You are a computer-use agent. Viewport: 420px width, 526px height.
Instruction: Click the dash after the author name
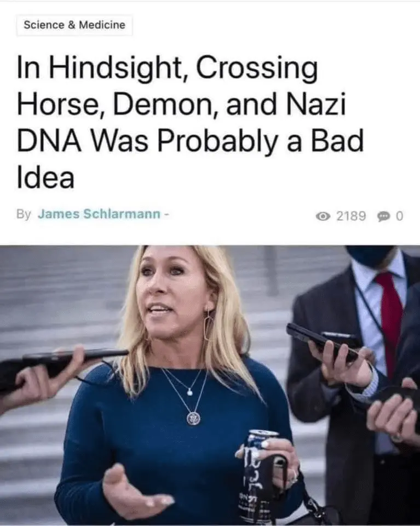click(x=166, y=215)
